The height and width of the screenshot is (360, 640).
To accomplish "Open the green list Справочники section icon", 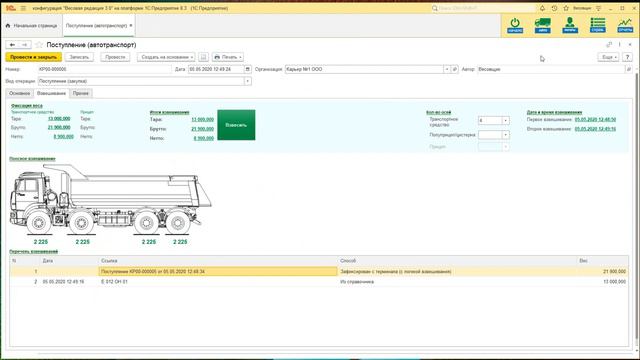I will point(598,25).
